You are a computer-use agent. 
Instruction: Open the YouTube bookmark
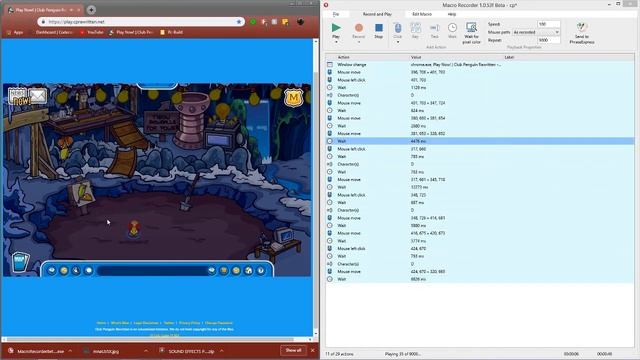pos(92,32)
